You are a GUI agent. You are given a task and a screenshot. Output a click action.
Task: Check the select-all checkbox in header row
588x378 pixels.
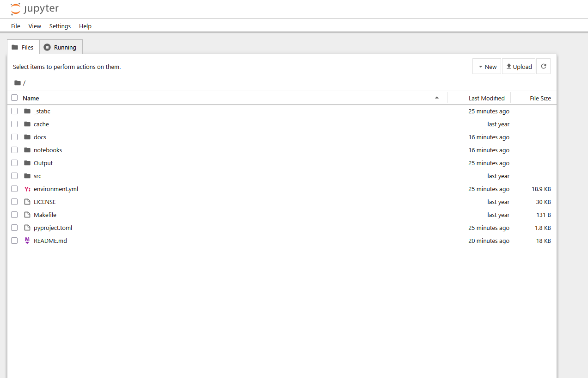[14, 98]
